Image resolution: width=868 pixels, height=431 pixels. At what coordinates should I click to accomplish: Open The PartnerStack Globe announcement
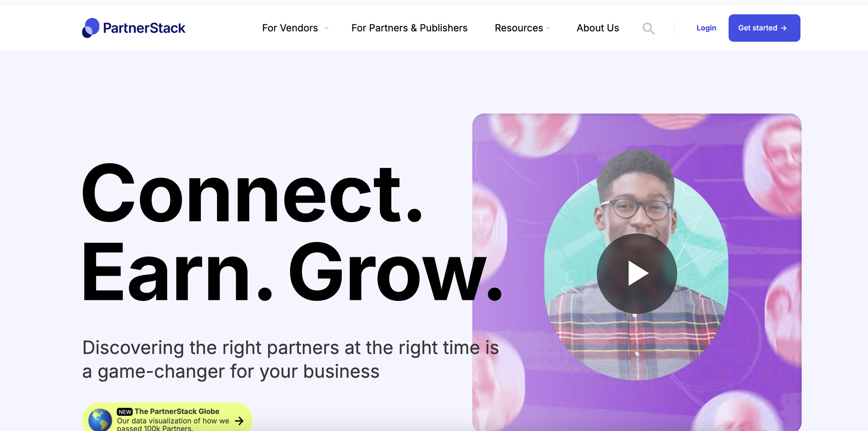click(167, 417)
